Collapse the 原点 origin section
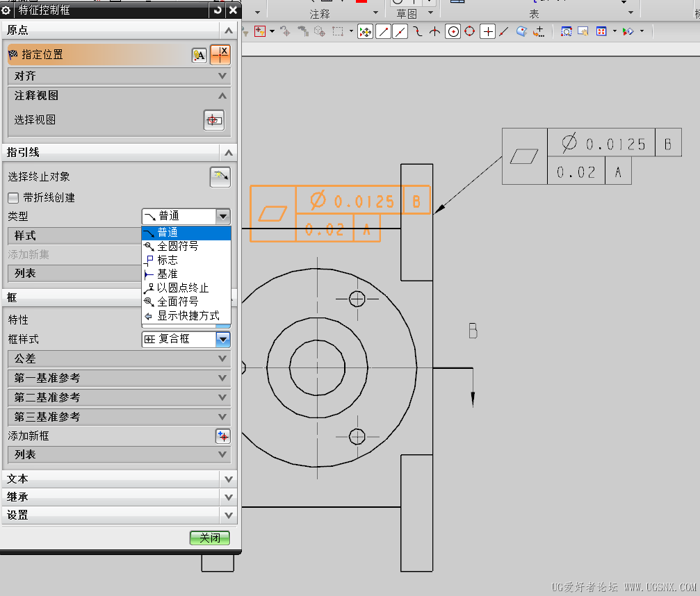 tap(227, 31)
